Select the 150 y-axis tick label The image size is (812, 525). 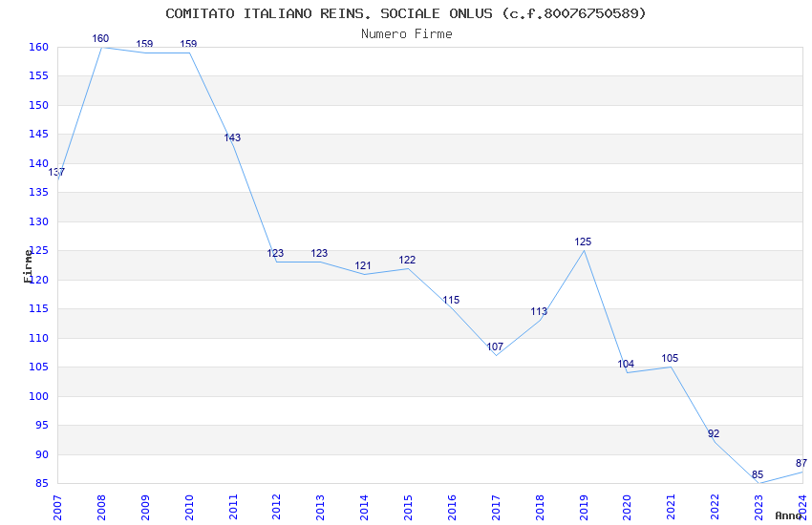click(38, 105)
